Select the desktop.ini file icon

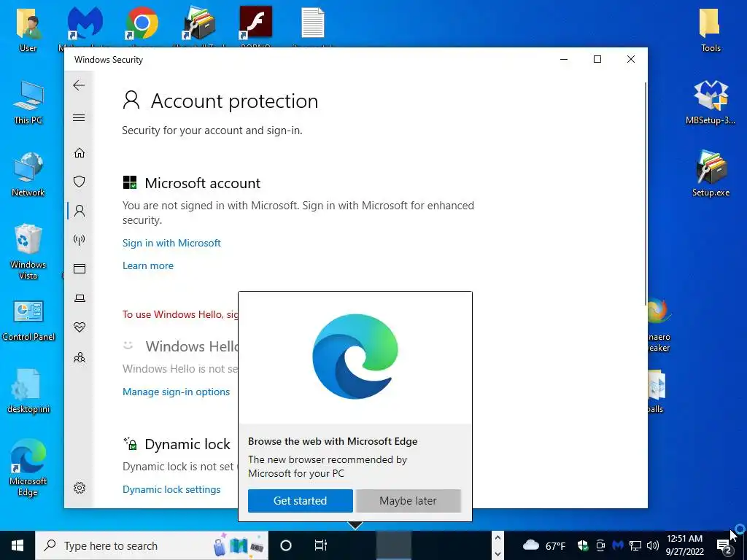pyautogui.click(x=28, y=392)
